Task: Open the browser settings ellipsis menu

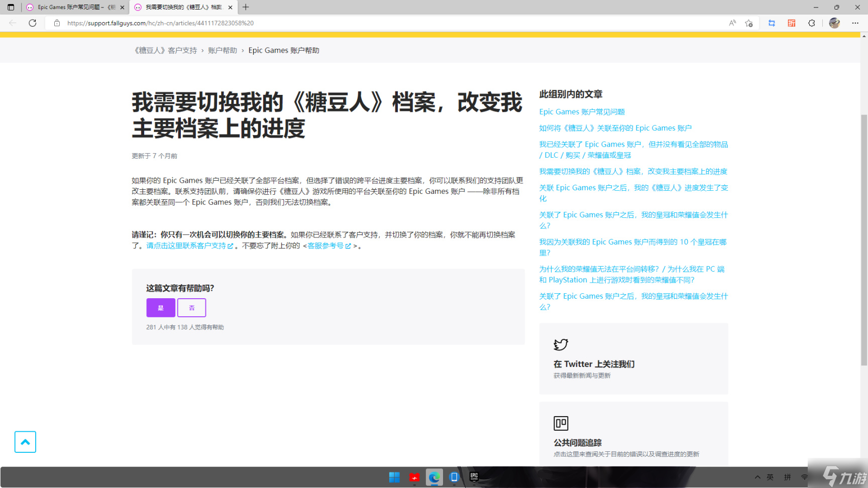Action: point(855,23)
